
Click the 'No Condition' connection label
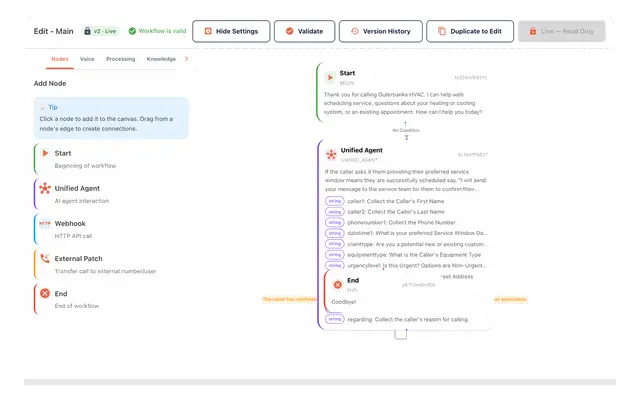[x=406, y=130]
